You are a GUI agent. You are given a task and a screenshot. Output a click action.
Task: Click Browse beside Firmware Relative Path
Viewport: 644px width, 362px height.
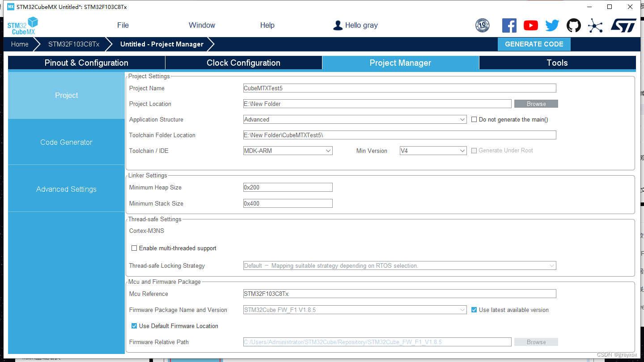tap(536, 342)
